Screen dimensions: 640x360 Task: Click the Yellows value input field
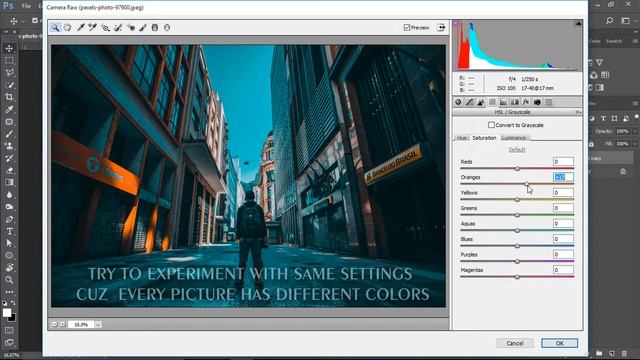pos(563,193)
